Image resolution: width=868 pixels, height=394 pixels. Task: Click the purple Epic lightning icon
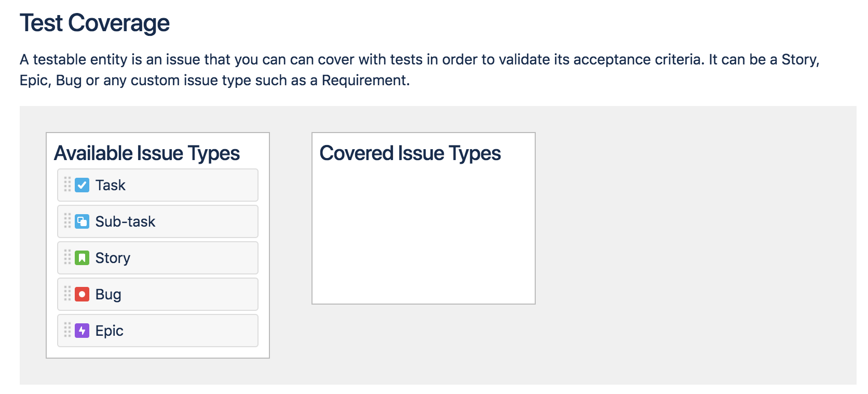tap(82, 331)
